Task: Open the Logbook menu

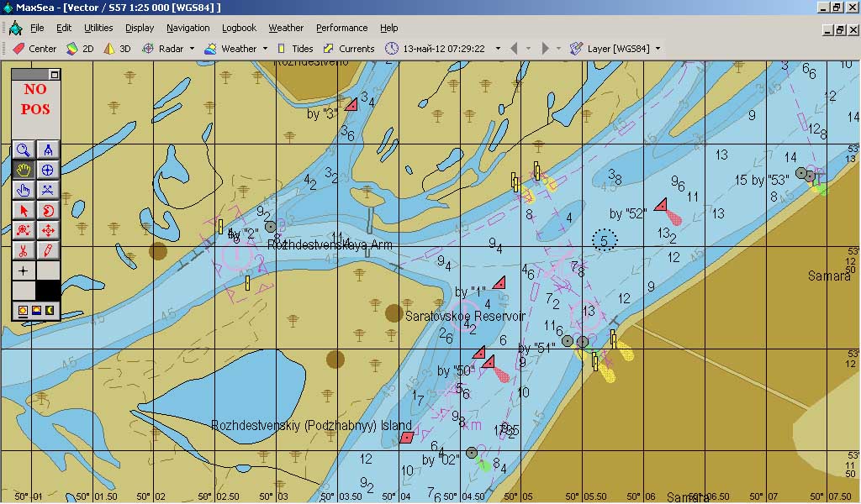Action: pos(239,28)
